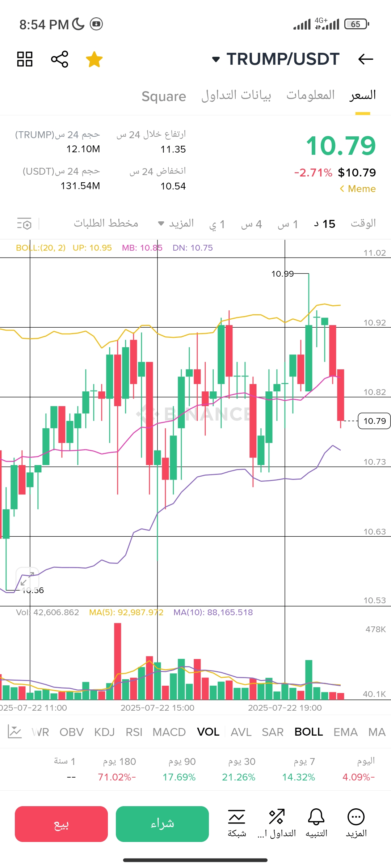391x868 pixels.
Task: Tap the back arrow icon
Action: tap(365, 59)
